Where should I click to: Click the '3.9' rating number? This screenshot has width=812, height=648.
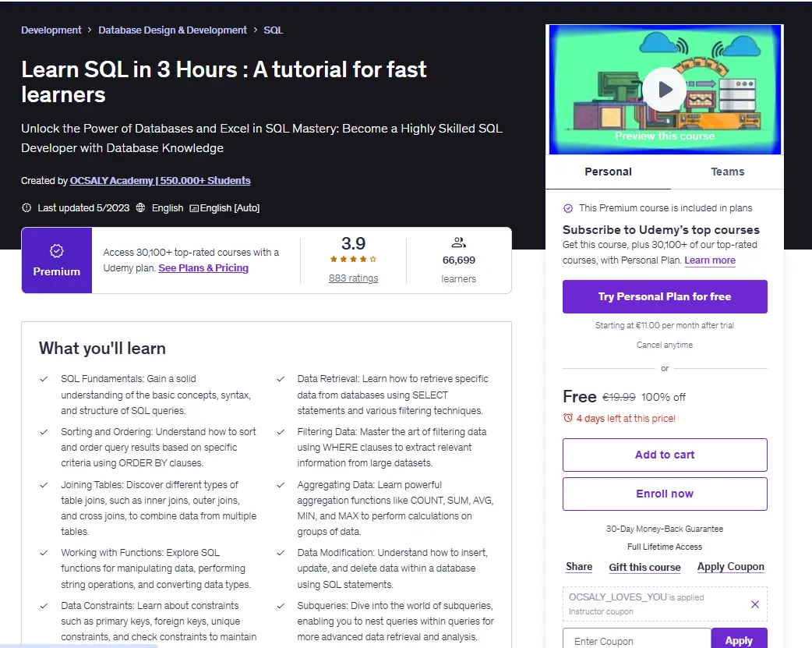(353, 243)
